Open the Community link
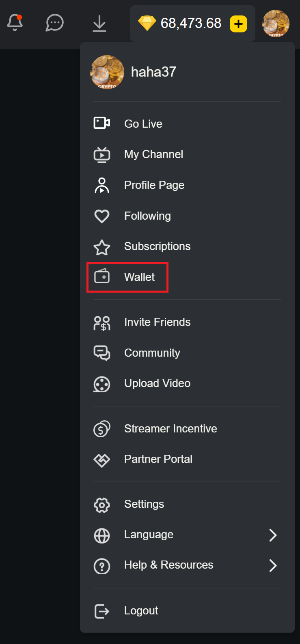 (x=152, y=353)
